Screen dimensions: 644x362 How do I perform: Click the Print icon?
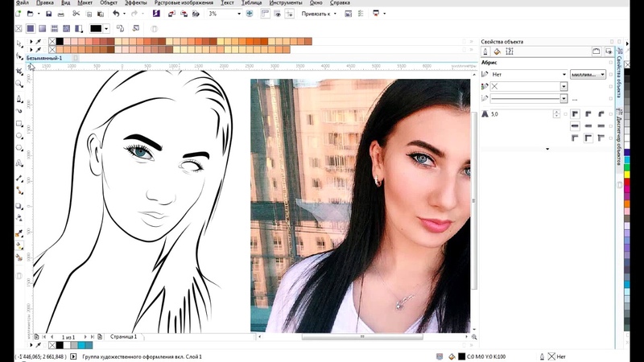(61, 14)
